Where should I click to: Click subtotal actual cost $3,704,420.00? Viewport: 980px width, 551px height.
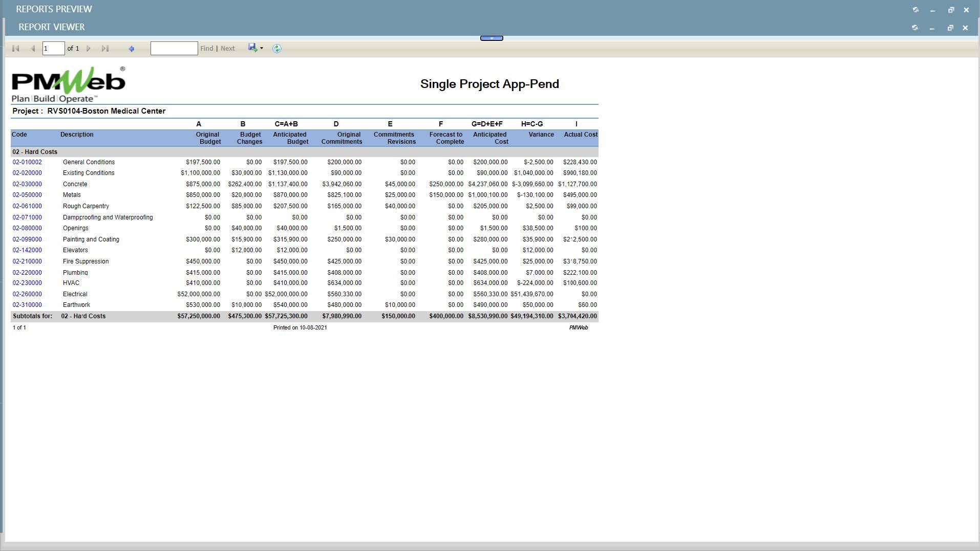click(x=578, y=316)
